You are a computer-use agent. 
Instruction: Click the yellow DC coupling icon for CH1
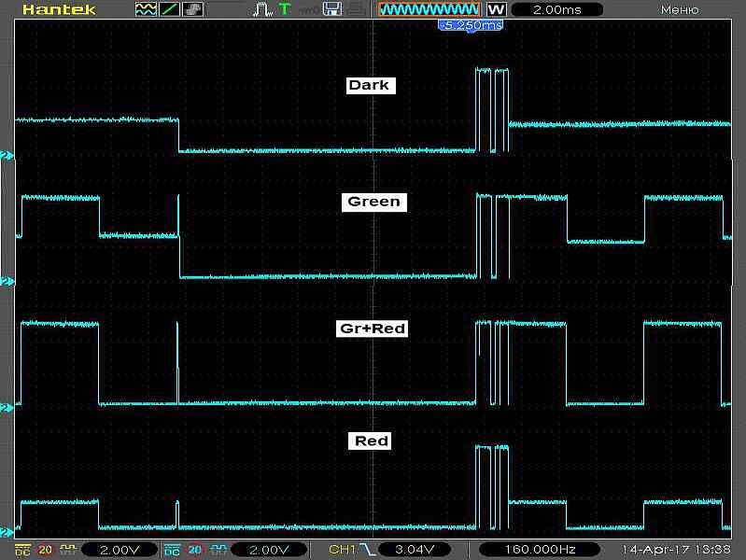pyautogui.click(x=22, y=550)
